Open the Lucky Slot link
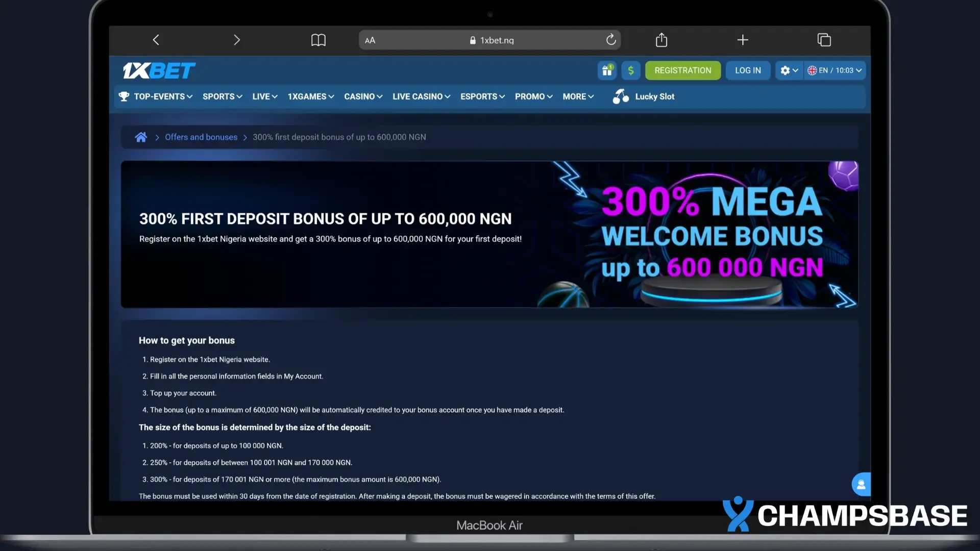The image size is (980, 551). click(x=655, y=96)
